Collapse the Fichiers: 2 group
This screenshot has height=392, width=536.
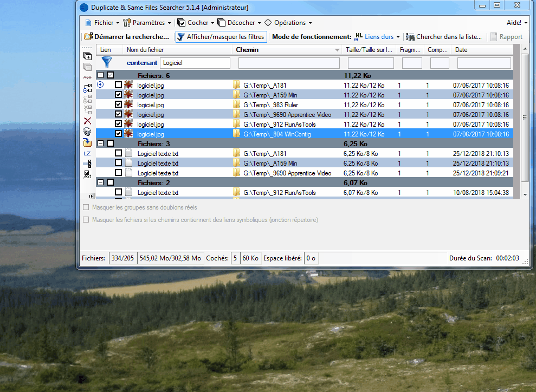coord(100,182)
